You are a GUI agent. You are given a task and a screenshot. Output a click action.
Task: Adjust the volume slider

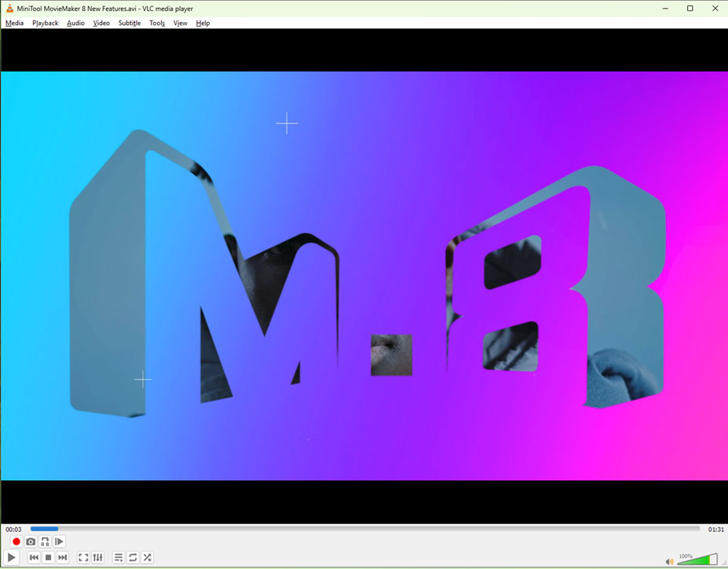click(x=697, y=559)
